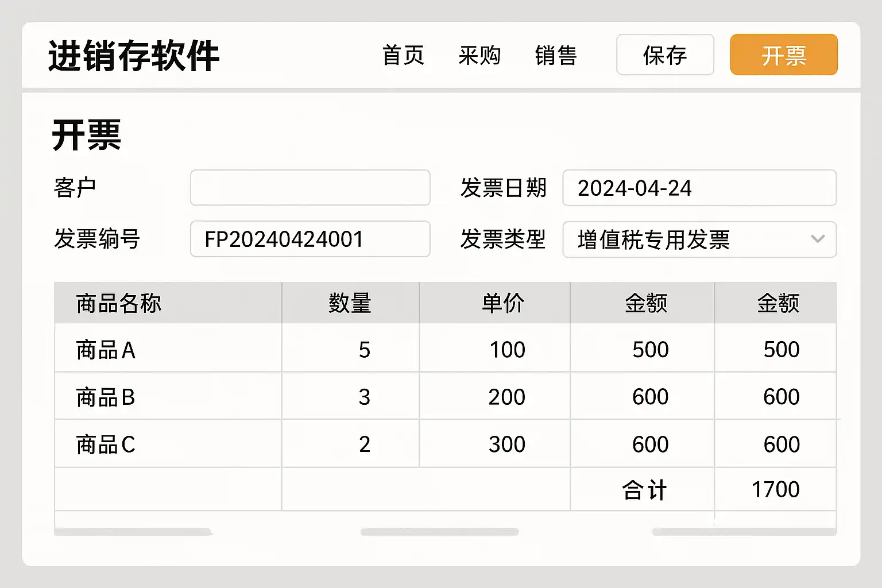
Task: Select the 商品C row name cell
Action: click(106, 444)
